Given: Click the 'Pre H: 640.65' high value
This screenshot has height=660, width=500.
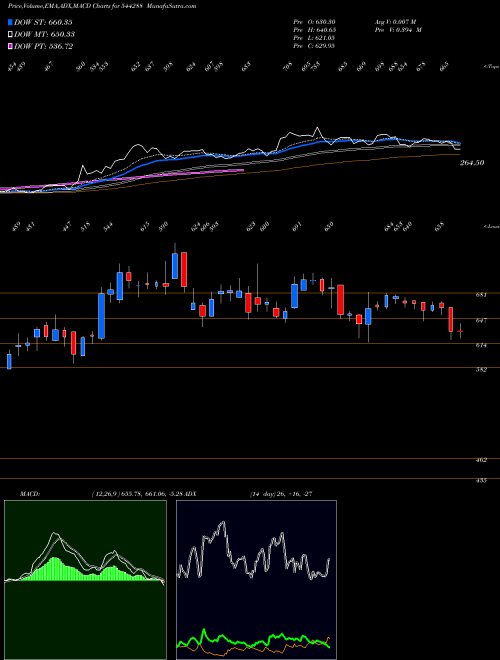Looking at the screenshot, I should [314, 30].
